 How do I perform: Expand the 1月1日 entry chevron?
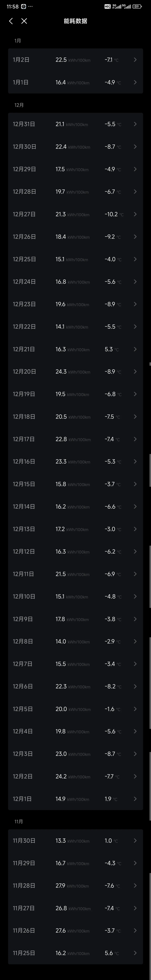pyautogui.click(x=135, y=82)
